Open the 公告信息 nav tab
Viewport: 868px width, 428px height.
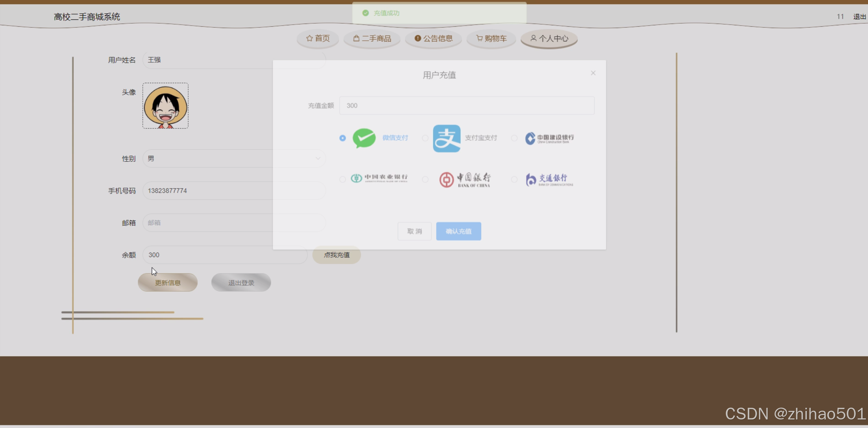(x=433, y=38)
